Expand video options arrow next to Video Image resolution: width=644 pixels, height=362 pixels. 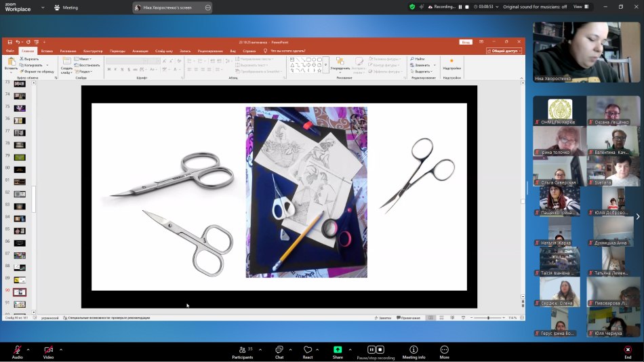(61, 349)
